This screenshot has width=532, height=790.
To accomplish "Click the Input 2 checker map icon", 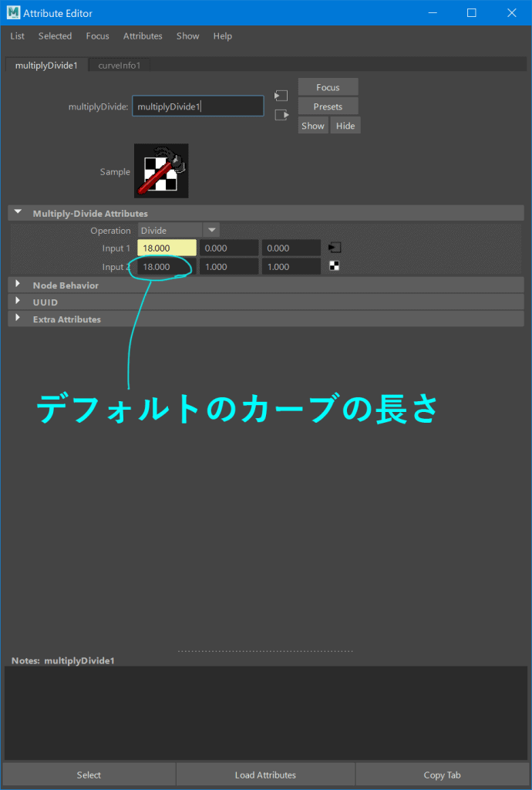I will (334, 266).
